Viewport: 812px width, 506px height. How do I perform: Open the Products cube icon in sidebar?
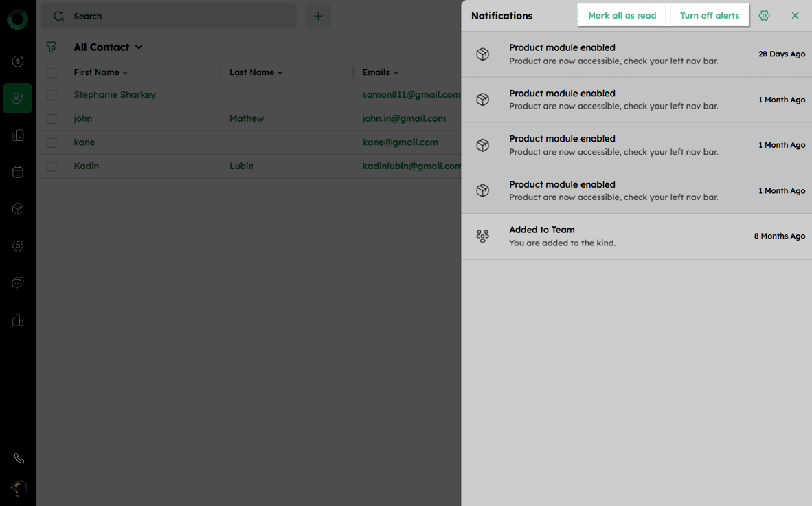(18, 209)
